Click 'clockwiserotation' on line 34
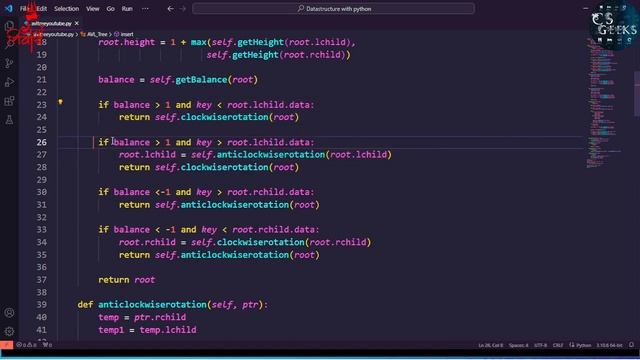 click(261, 242)
